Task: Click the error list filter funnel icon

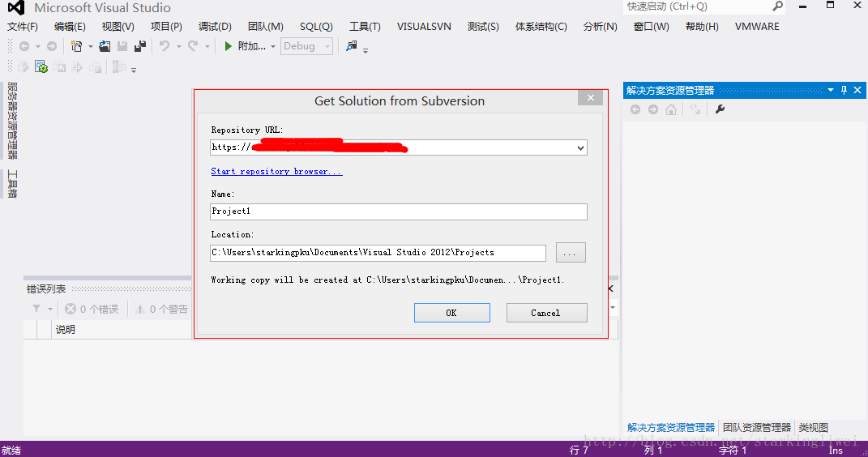Action: (x=36, y=309)
